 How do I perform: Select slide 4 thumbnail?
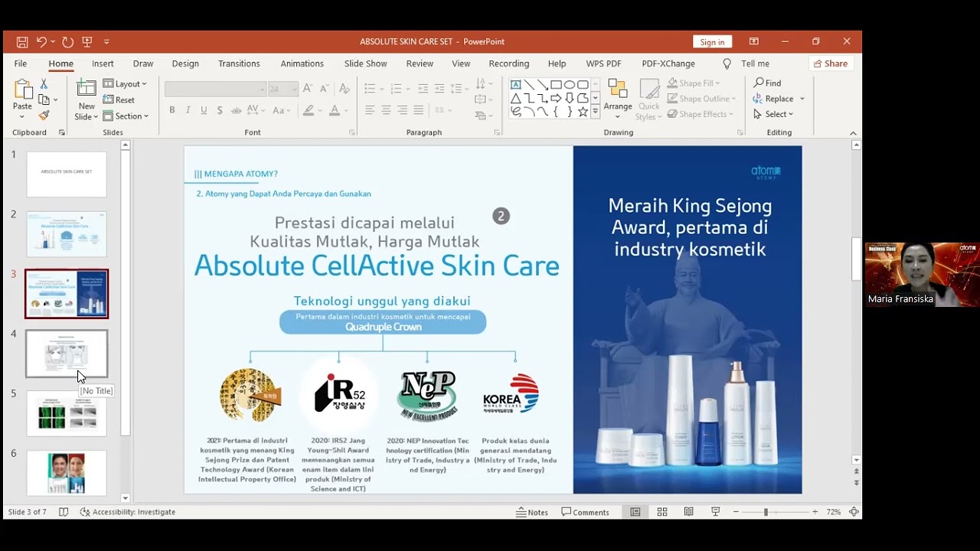coord(67,354)
